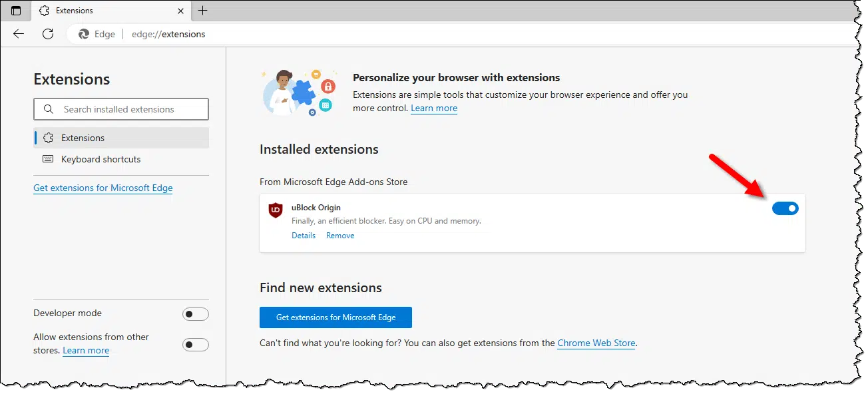The width and height of the screenshot is (868, 394).
Task: Toggle Allow extensions from other stores
Action: 195,345
